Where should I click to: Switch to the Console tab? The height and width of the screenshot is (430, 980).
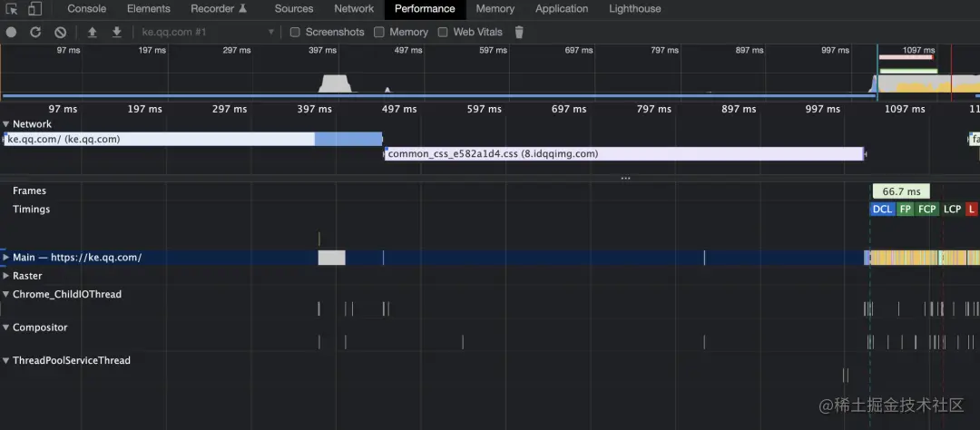coord(87,9)
